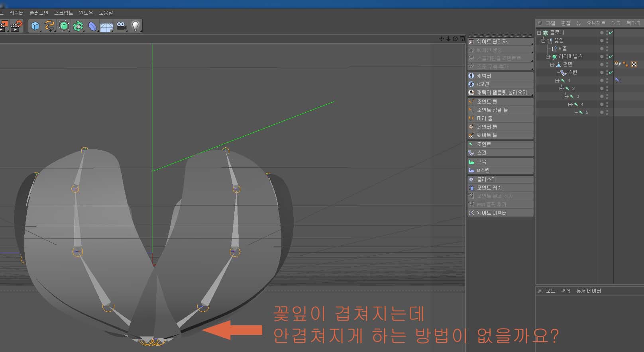Screen dimensions: 644x352
Task: Click the blue Cube primitive icon
Action: 35,26
